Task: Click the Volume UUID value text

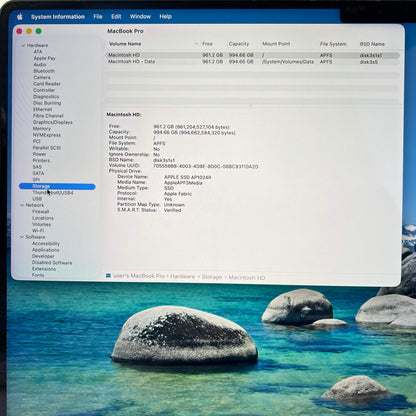Action: pos(206,166)
